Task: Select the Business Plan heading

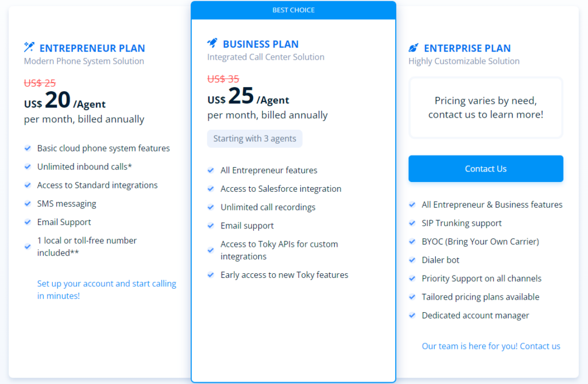Action: pos(261,44)
